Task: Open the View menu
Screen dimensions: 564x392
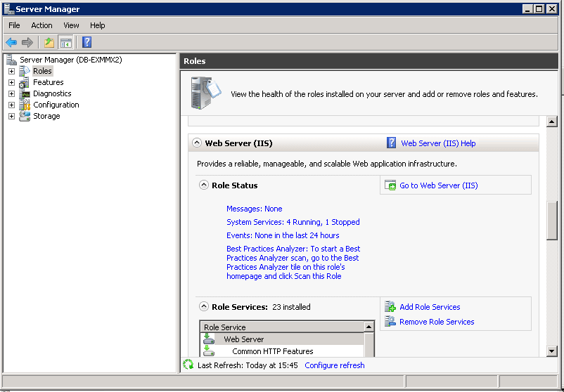Action: [71, 25]
